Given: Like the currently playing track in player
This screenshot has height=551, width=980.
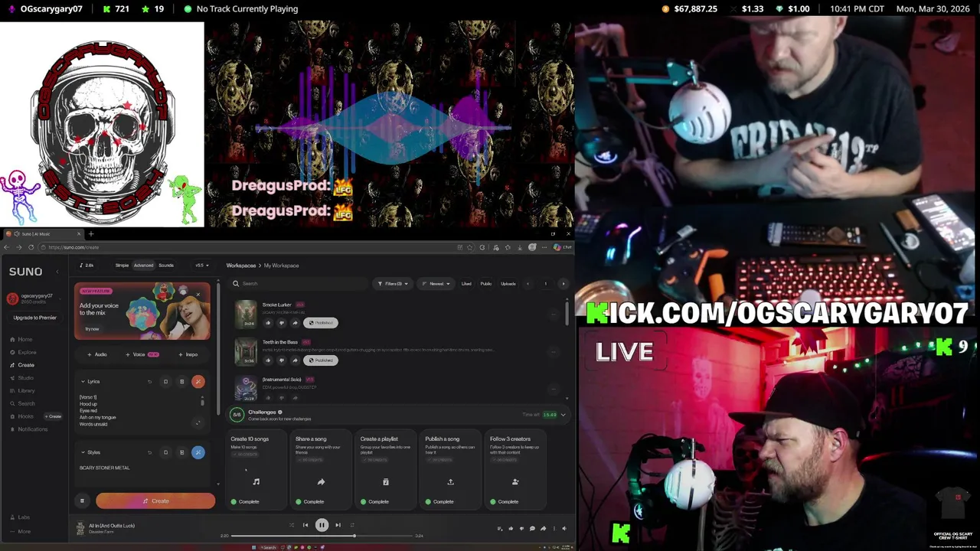Looking at the screenshot, I should click(x=511, y=528).
